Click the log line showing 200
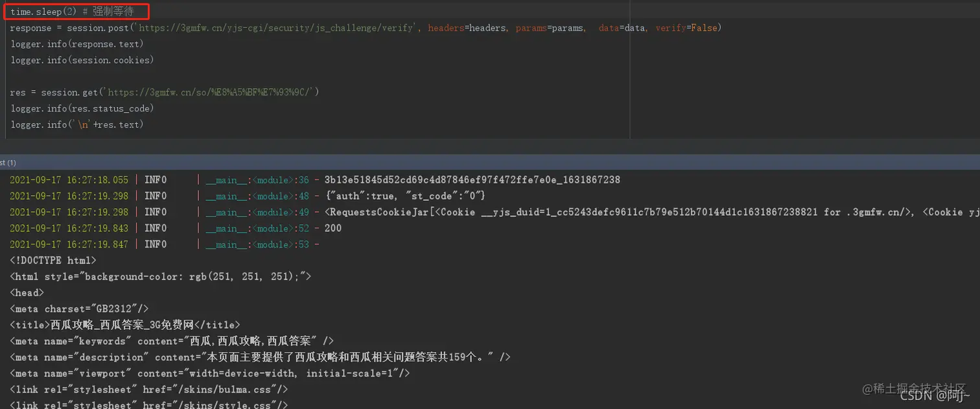This screenshot has height=409, width=980. (176, 229)
